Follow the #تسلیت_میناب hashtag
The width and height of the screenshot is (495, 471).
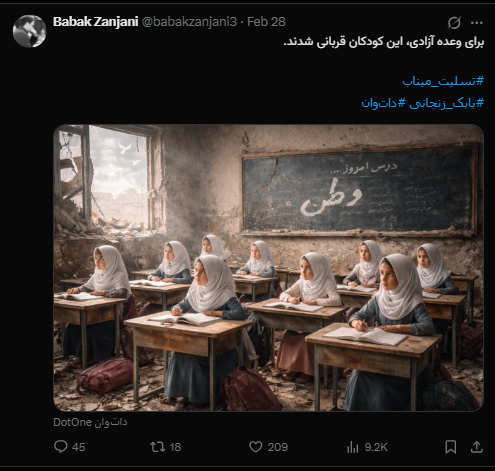coord(443,81)
